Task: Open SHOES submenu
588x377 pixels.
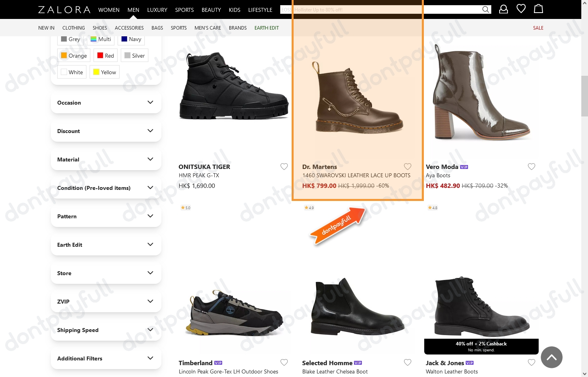Action: (100, 28)
